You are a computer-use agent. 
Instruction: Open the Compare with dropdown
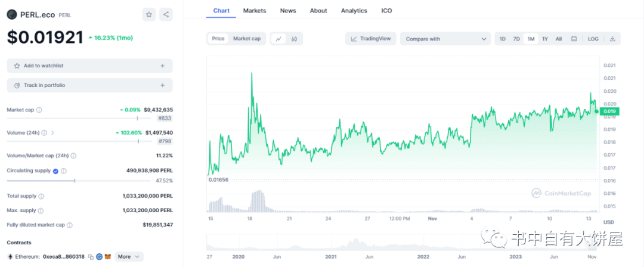point(445,39)
